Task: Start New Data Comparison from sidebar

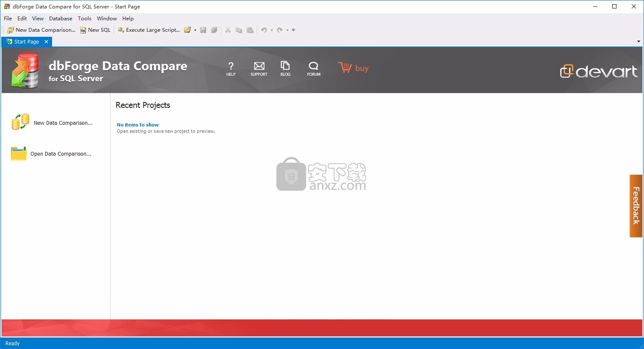Action: click(x=52, y=122)
